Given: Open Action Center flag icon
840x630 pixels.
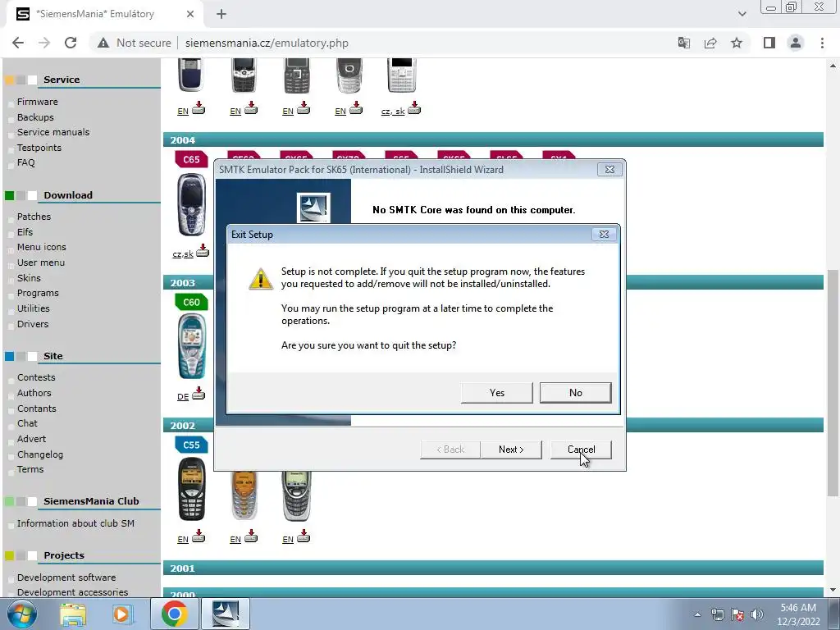Looking at the screenshot, I should [x=737, y=614].
